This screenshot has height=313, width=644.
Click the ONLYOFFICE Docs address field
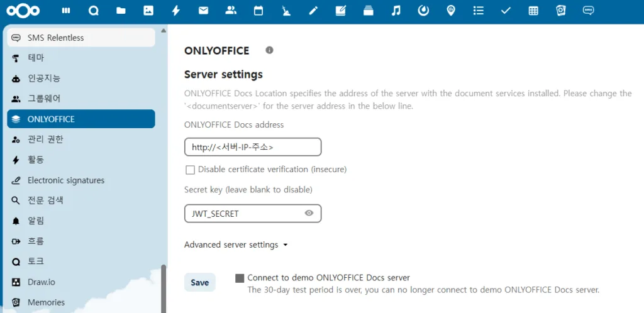[x=253, y=147]
